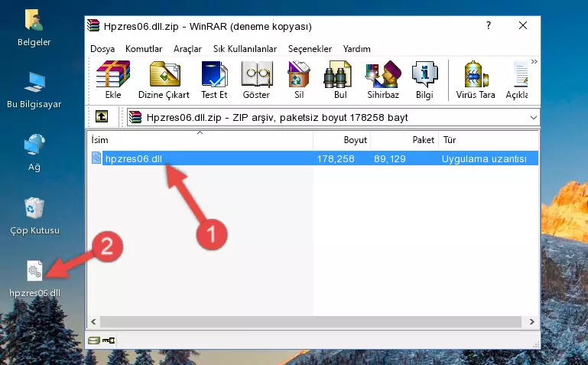Click the Ekle (Add) toolbar icon
588x365 pixels.
113,80
